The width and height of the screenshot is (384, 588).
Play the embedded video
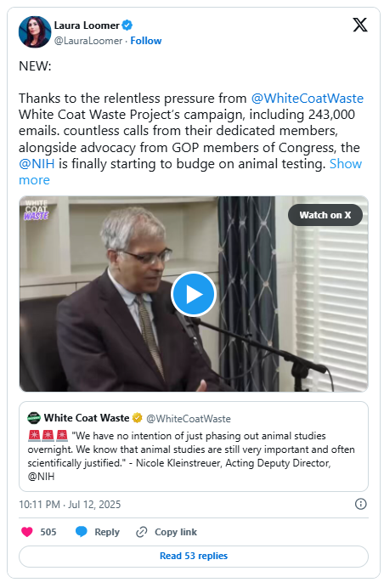(194, 294)
